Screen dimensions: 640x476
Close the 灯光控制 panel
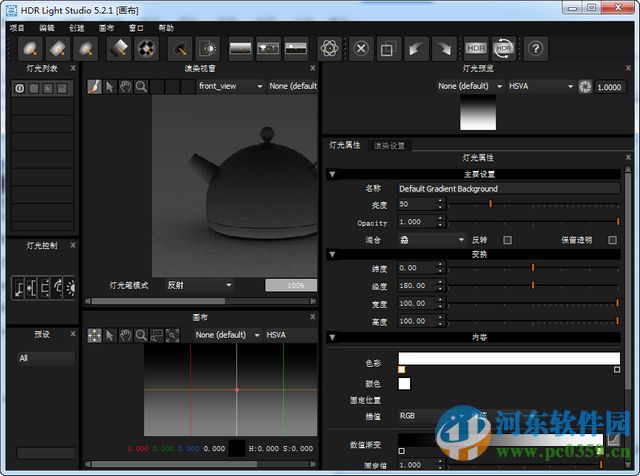click(x=73, y=245)
